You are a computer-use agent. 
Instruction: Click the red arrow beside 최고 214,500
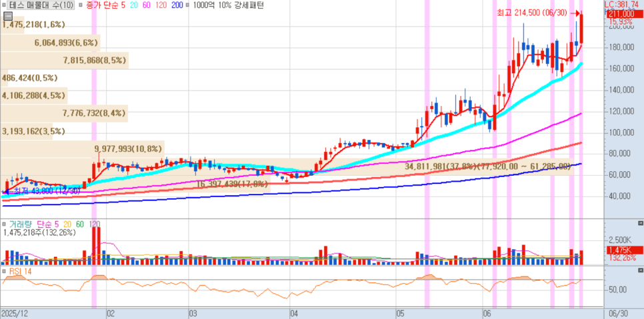[x=576, y=13]
